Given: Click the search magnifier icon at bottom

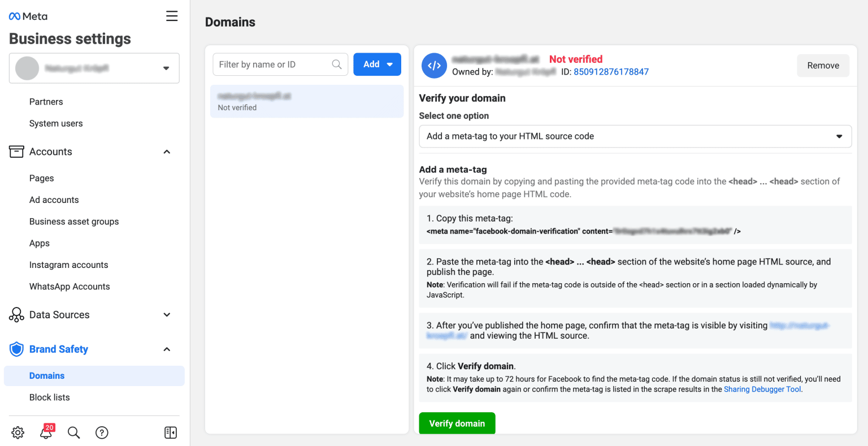Looking at the screenshot, I should click(73, 432).
